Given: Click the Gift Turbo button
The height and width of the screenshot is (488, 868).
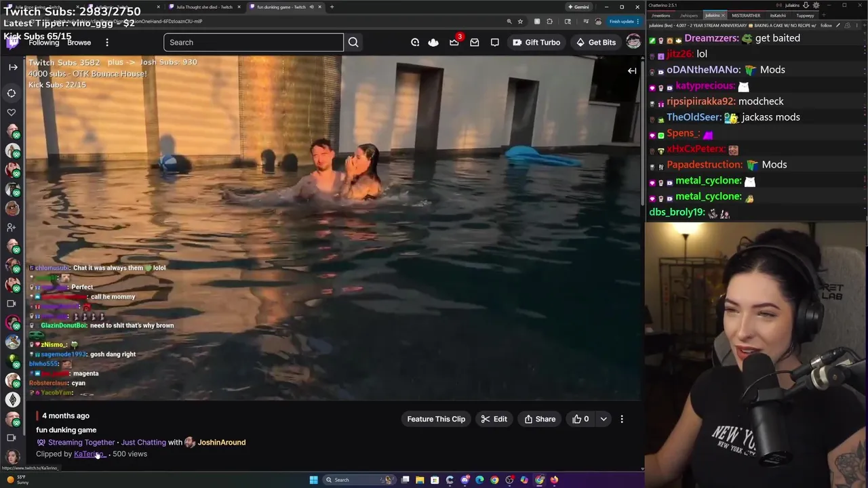Looking at the screenshot, I should 536,42.
